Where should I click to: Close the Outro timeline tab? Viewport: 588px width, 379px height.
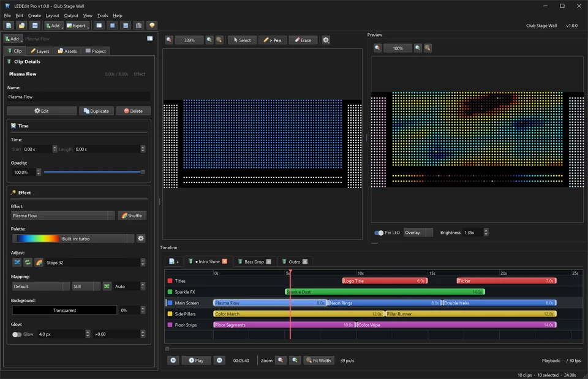click(305, 261)
